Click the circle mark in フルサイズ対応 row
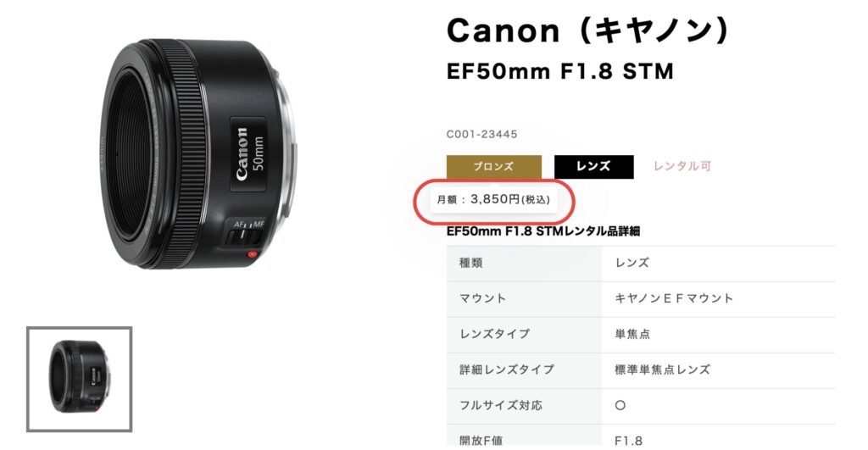868x450 pixels. click(x=620, y=405)
